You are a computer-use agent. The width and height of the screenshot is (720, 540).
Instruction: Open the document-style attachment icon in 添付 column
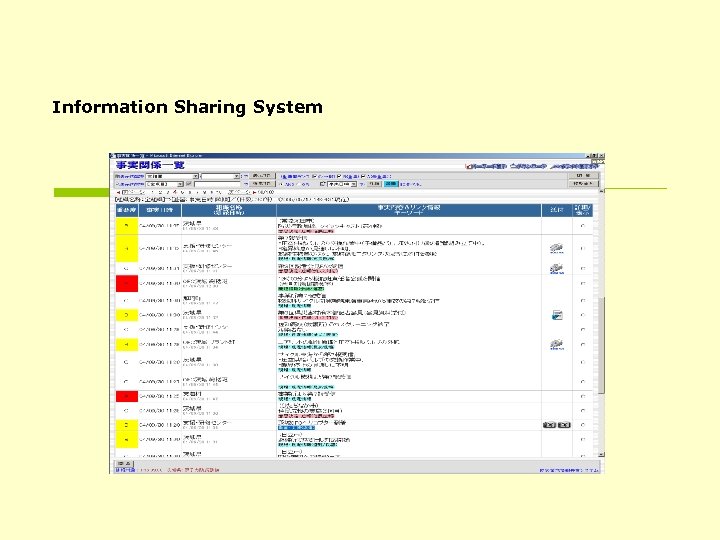(x=557, y=315)
